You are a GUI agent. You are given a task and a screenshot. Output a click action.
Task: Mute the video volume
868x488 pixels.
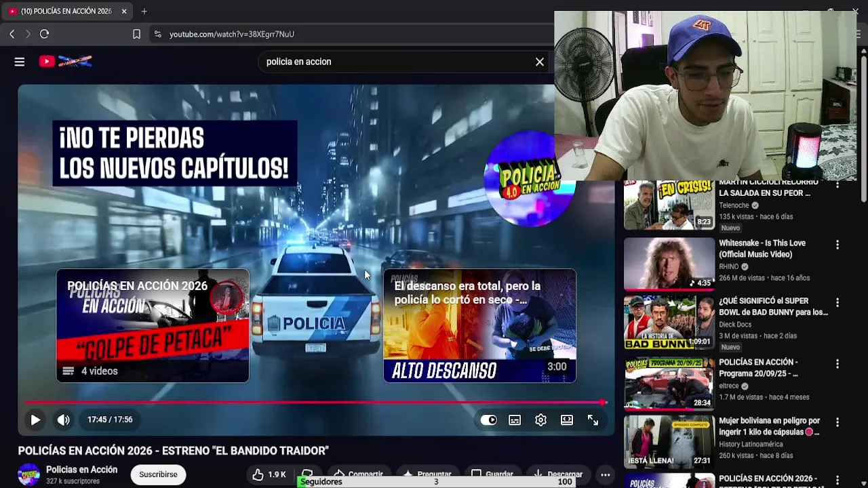63,420
